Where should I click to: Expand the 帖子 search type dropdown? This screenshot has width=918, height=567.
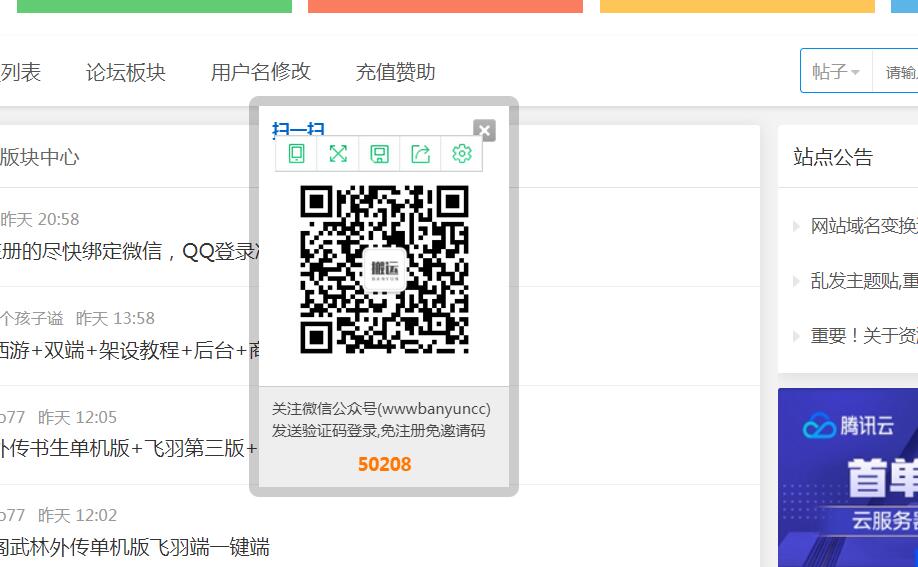836,72
